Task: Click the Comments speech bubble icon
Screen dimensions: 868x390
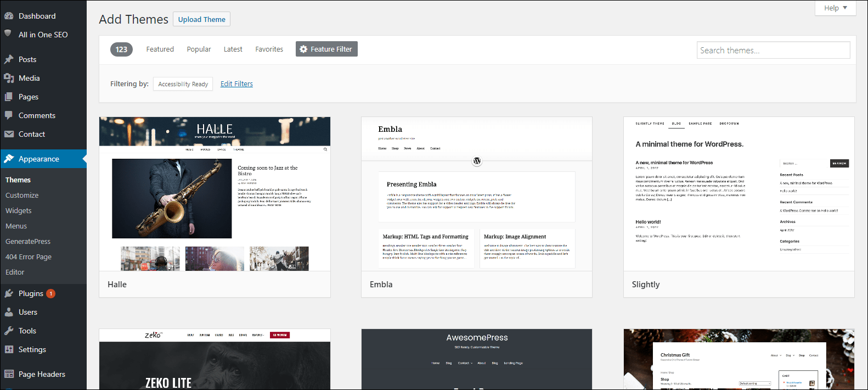Action: click(x=9, y=115)
